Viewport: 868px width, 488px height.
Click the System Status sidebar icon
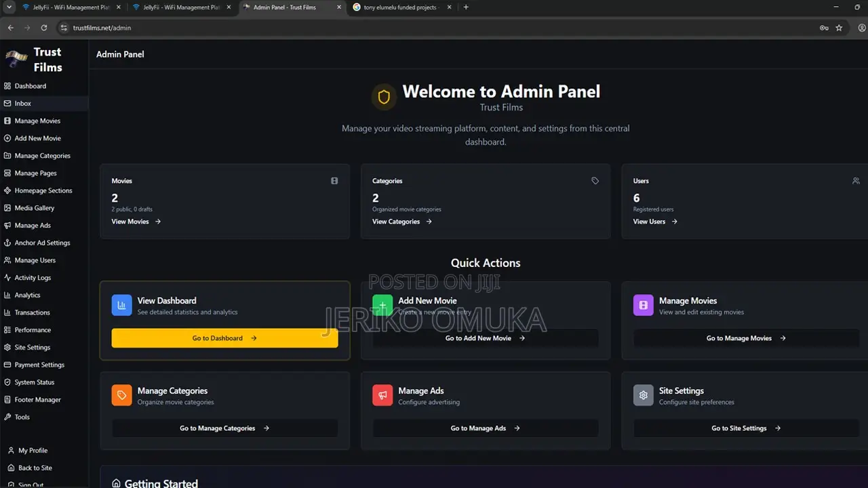point(7,382)
